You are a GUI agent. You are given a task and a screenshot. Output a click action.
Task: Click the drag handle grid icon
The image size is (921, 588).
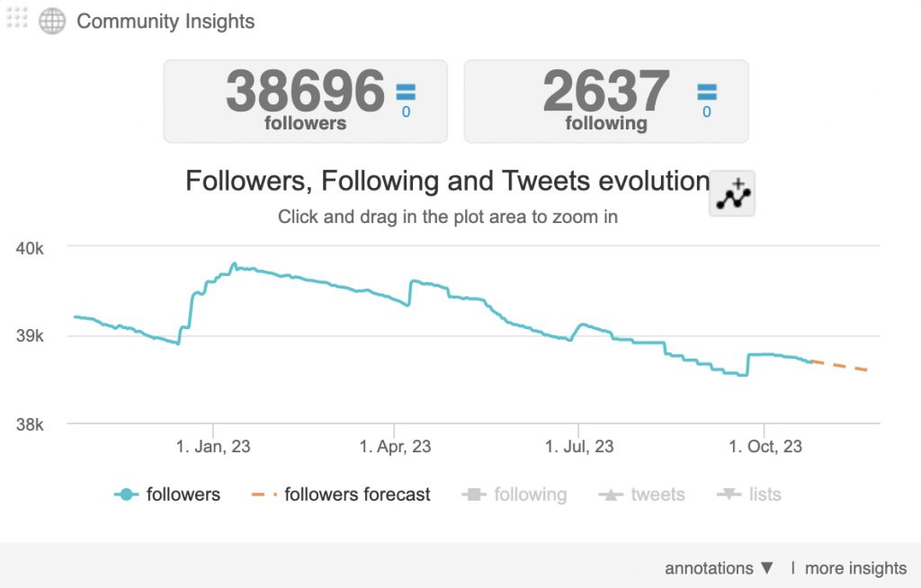click(17, 18)
